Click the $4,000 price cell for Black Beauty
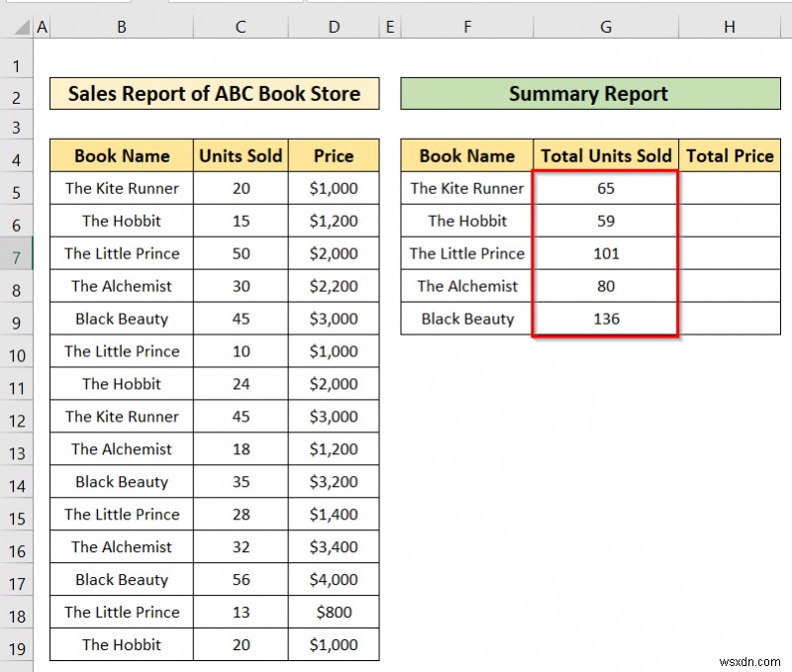The width and height of the screenshot is (792, 672). [334, 579]
